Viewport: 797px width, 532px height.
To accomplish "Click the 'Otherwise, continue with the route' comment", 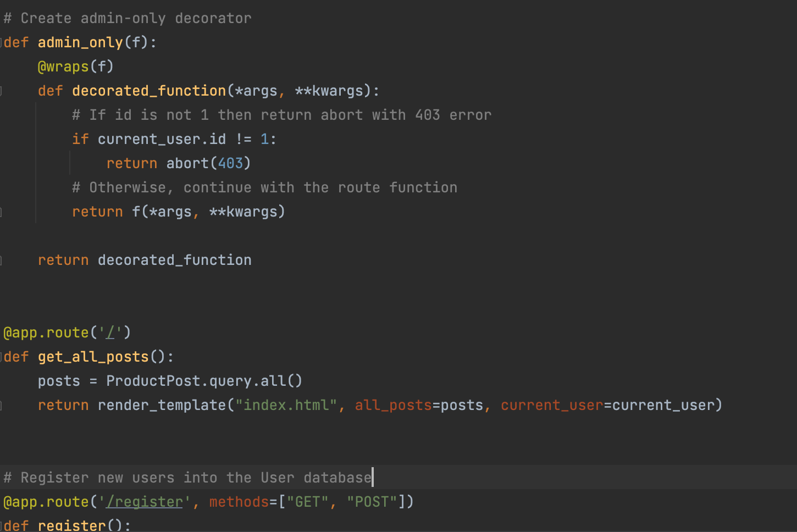I will 264,187.
